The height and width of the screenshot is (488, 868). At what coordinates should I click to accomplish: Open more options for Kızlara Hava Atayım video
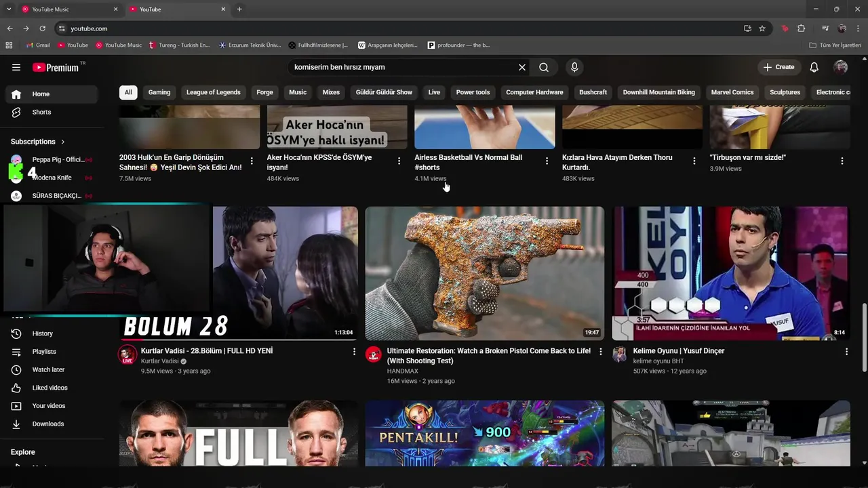[x=694, y=161]
